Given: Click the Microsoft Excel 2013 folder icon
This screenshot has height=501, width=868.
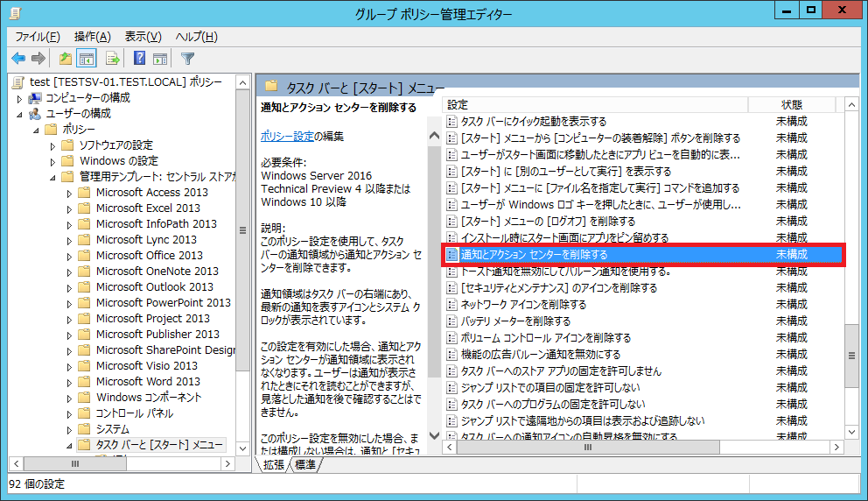Looking at the screenshot, I should 84,208.
